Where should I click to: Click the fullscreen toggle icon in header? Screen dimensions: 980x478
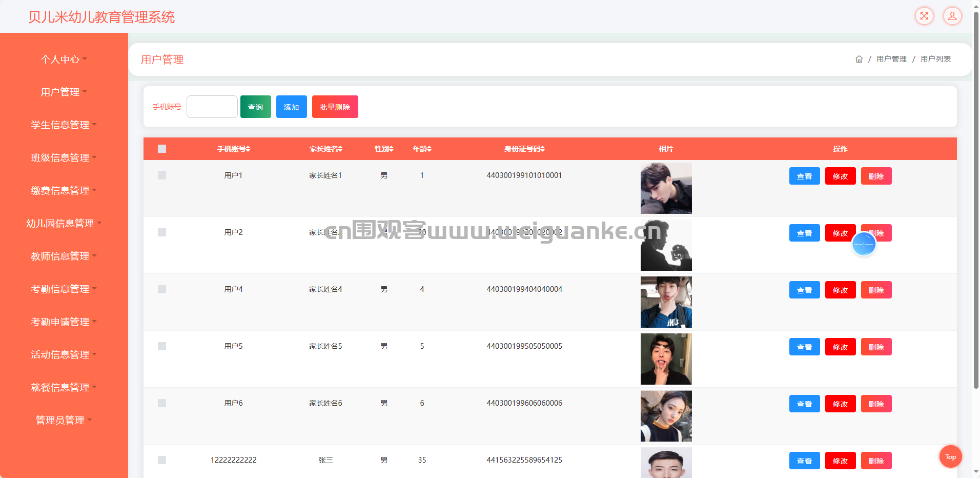tap(924, 16)
